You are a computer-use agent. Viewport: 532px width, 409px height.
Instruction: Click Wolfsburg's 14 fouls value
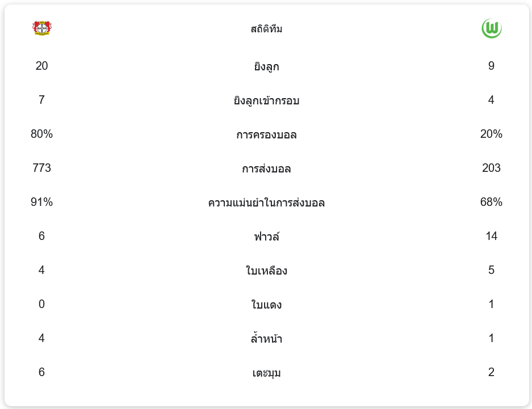pyautogui.click(x=491, y=237)
